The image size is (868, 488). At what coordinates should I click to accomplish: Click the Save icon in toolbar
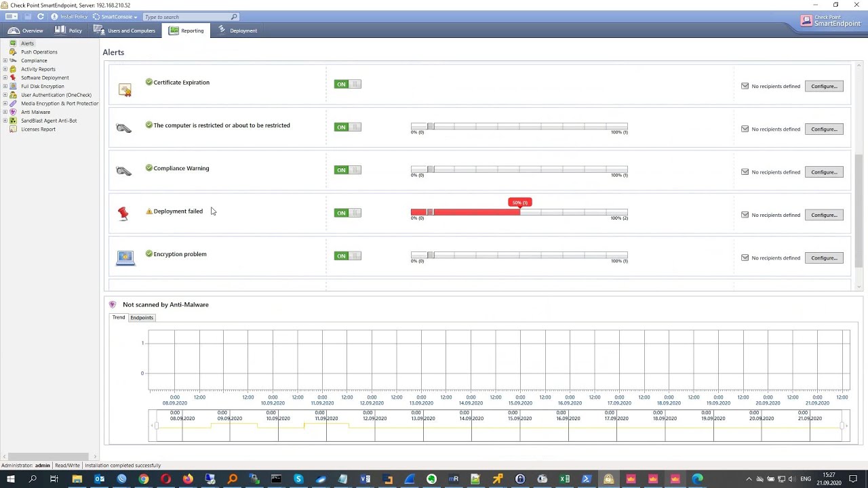28,16
